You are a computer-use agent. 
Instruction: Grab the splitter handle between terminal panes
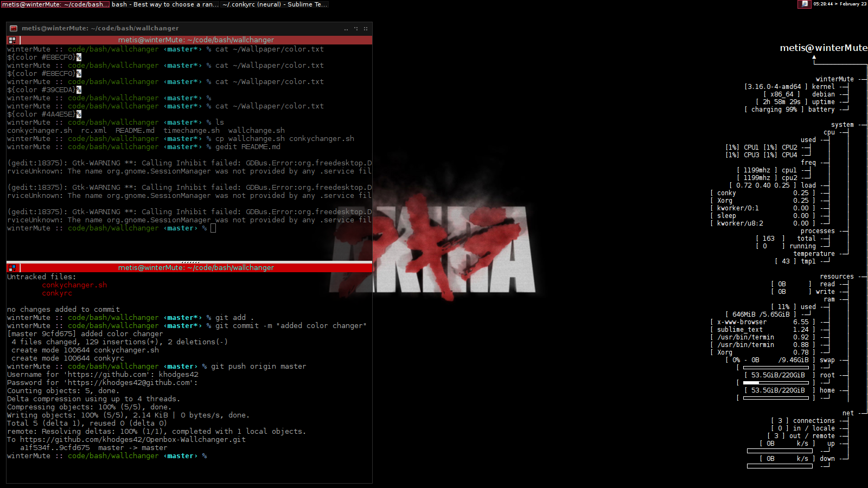pos(190,262)
